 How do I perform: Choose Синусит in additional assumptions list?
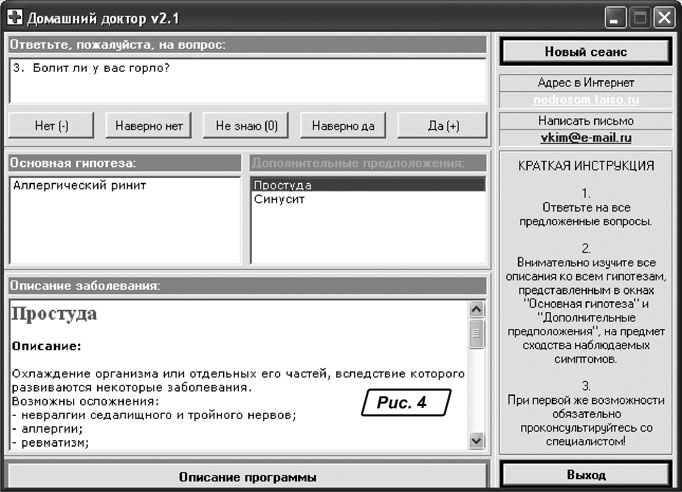pyautogui.click(x=279, y=199)
